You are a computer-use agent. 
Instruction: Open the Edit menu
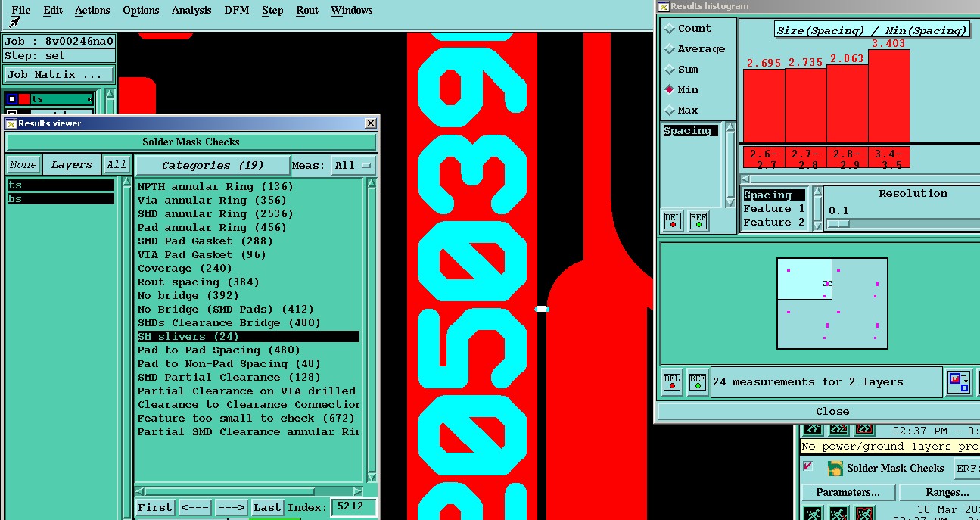coord(53,10)
